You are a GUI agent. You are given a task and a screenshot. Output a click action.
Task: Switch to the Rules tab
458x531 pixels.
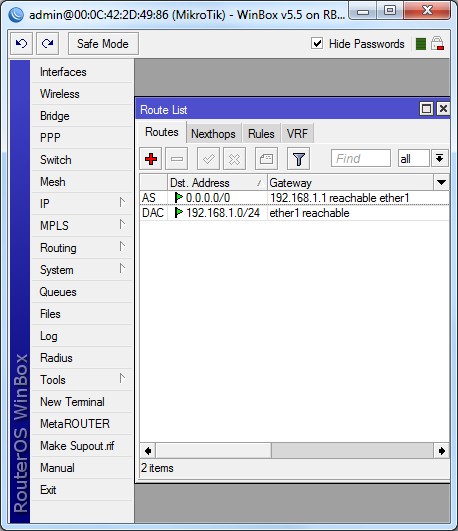pyautogui.click(x=261, y=133)
